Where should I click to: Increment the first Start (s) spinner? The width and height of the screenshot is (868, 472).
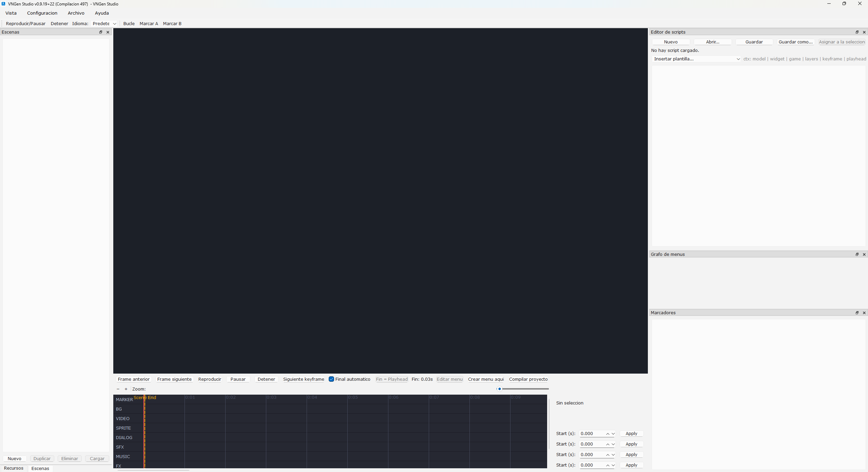[607, 434]
